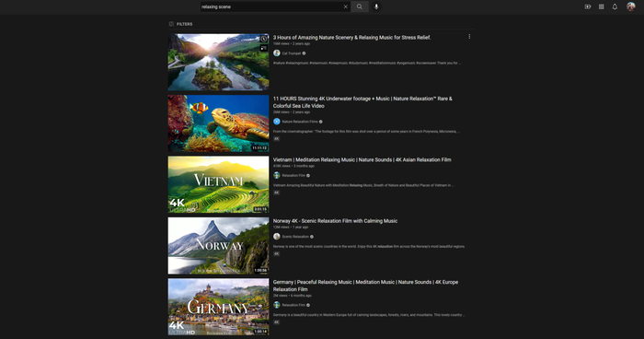This screenshot has height=339, width=644.
Task: Open the 3 Hours of Amazing Nature Scenery title
Action: [352, 38]
